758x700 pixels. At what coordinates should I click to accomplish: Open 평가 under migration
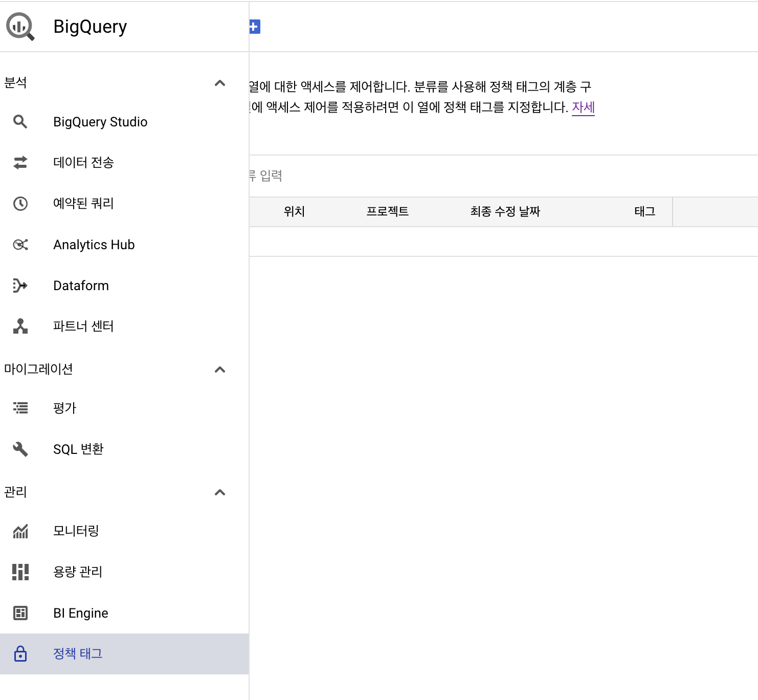[124, 408]
